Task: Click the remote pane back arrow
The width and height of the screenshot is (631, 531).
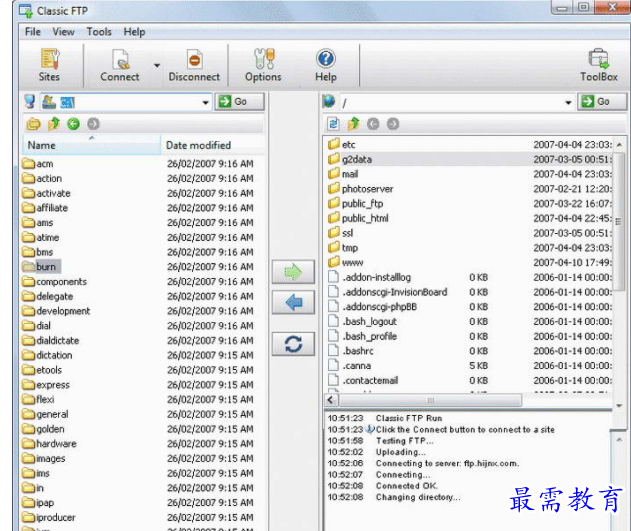Action: click(373, 124)
